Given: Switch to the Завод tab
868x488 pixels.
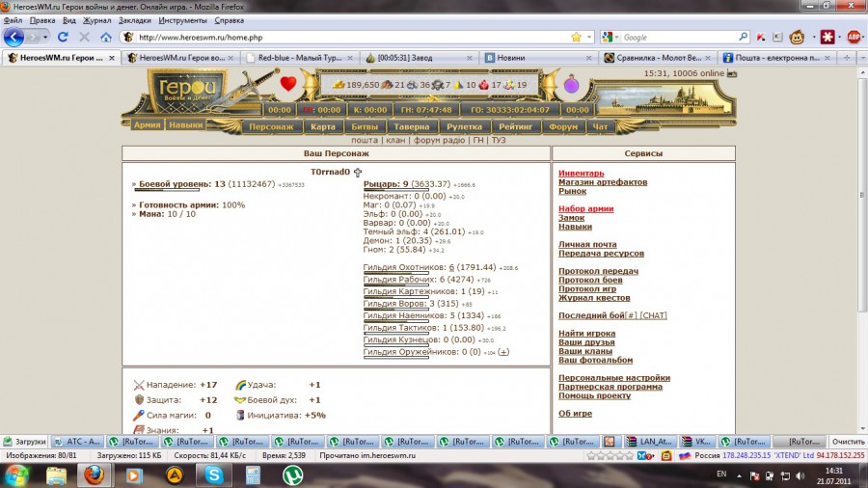Looking at the screenshot, I should (x=419, y=58).
